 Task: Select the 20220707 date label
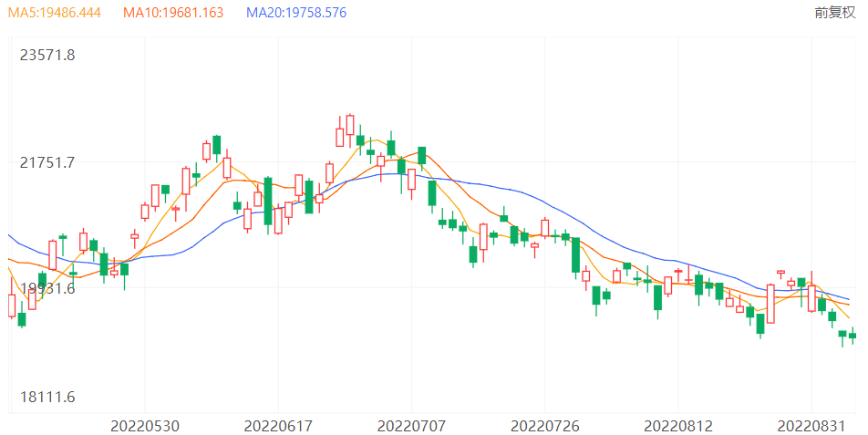411,426
